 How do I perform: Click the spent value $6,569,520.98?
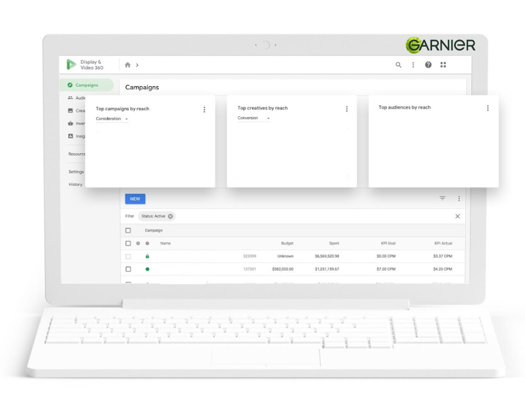327,256
